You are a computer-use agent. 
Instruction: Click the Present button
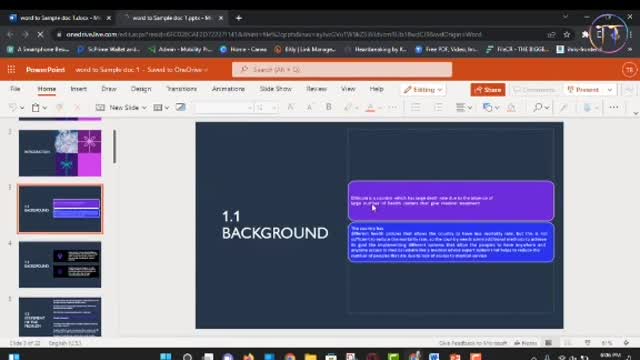coord(584,89)
